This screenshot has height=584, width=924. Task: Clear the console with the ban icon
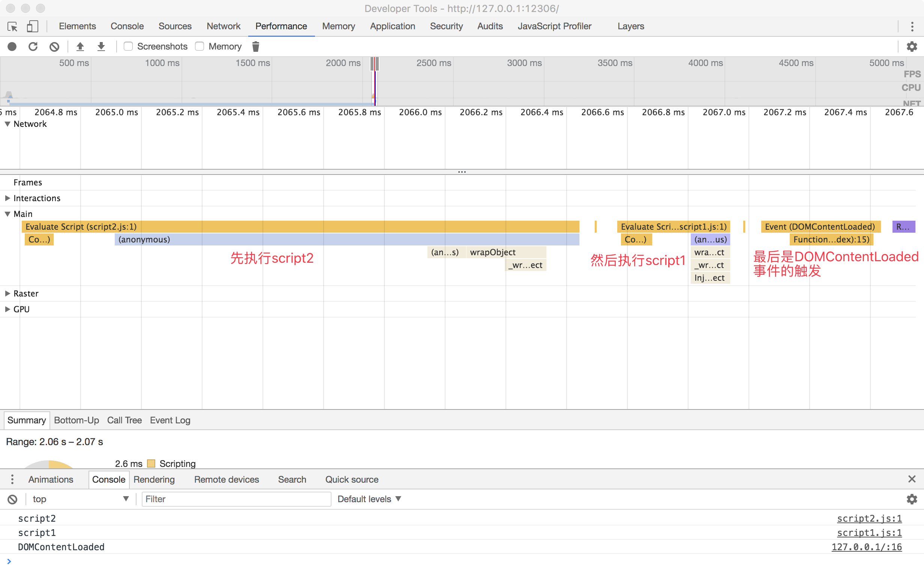click(x=12, y=499)
